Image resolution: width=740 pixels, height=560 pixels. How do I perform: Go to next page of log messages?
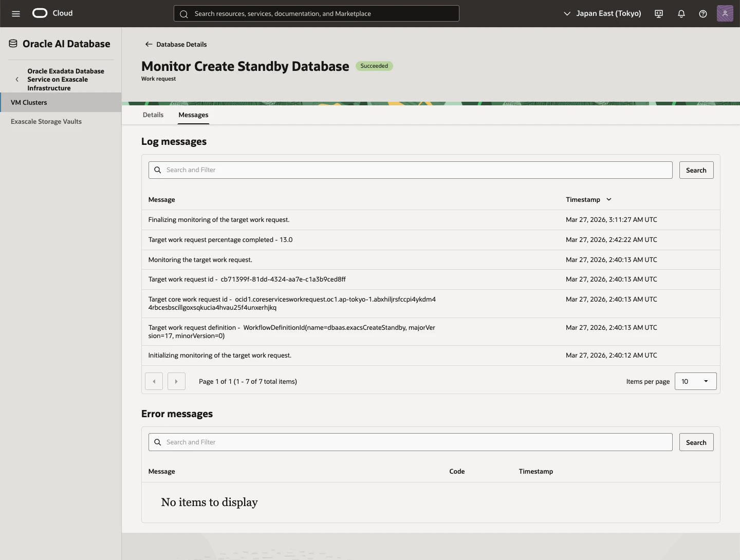[176, 381]
